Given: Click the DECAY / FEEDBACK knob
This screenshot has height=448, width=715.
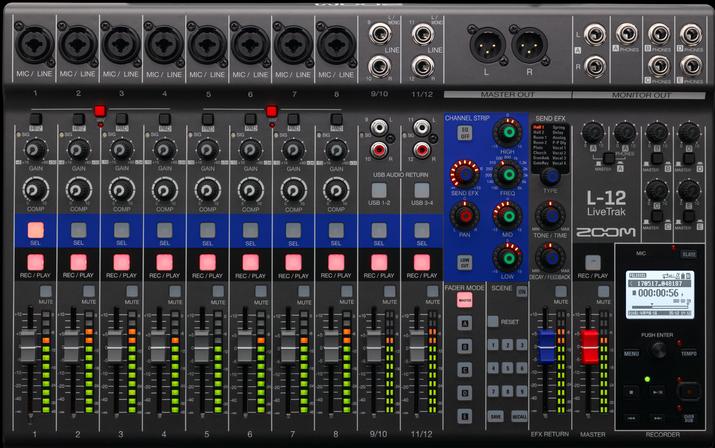Looking at the screenshot, I should pyautogui.click(x=550, y=258).
